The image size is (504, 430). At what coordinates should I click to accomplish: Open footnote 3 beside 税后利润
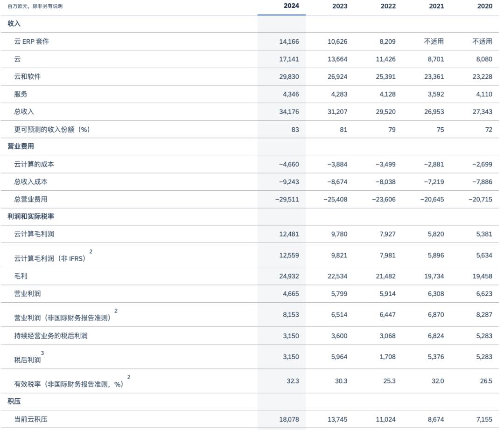(42, 354)
